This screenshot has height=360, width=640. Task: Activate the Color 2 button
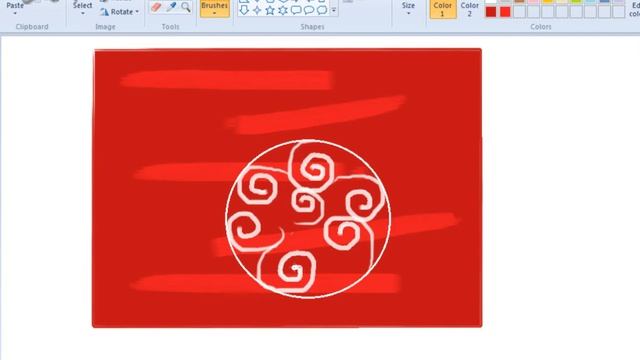click(469, 9)
